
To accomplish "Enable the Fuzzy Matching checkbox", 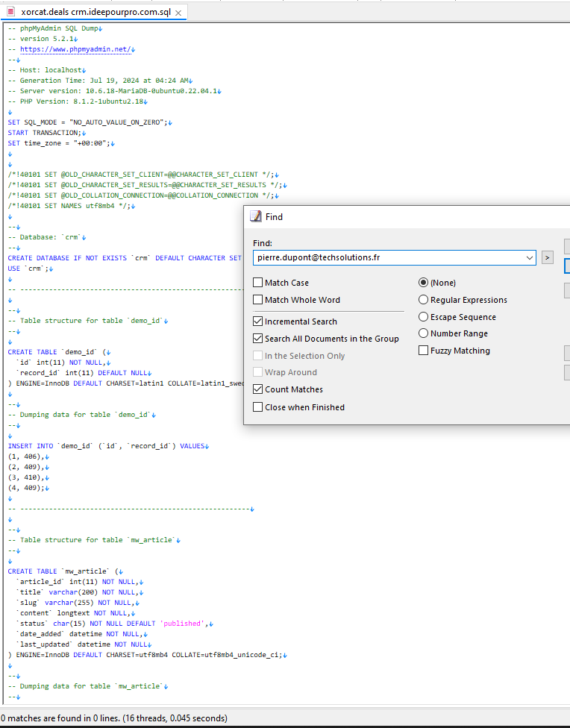I will pos(423,351).
